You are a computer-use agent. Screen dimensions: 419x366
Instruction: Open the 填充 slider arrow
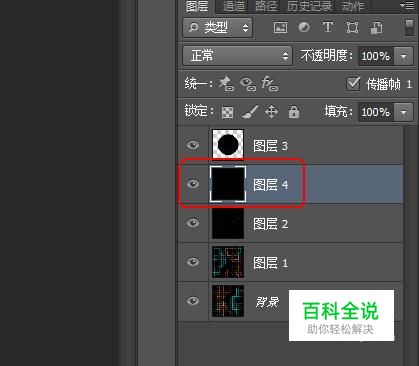pos(403,112)
